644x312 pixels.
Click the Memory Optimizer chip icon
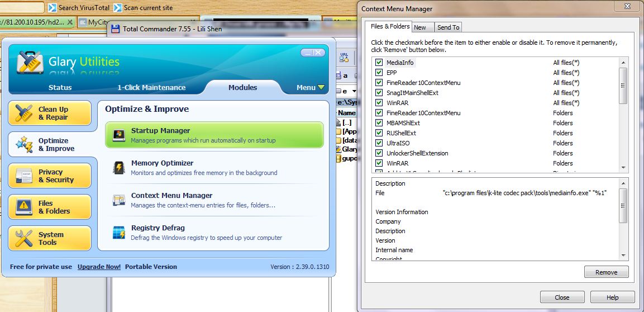coord(119,167)
